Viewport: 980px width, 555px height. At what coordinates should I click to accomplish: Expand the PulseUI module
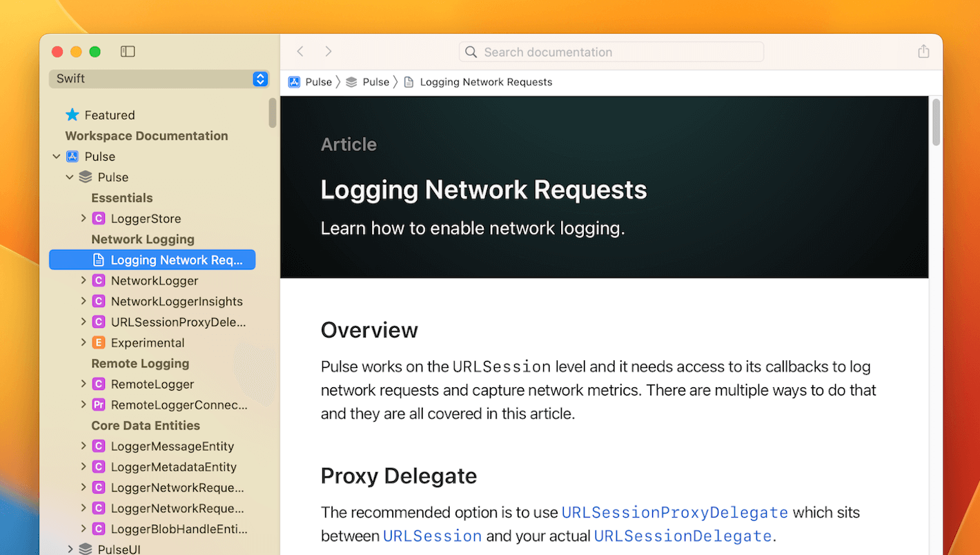[x=70, y=549]
